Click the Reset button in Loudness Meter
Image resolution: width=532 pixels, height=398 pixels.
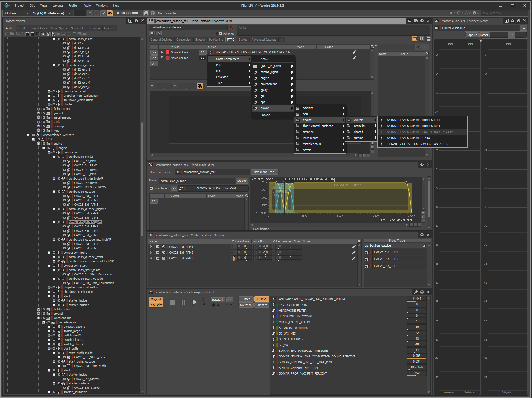click(484, 35)
